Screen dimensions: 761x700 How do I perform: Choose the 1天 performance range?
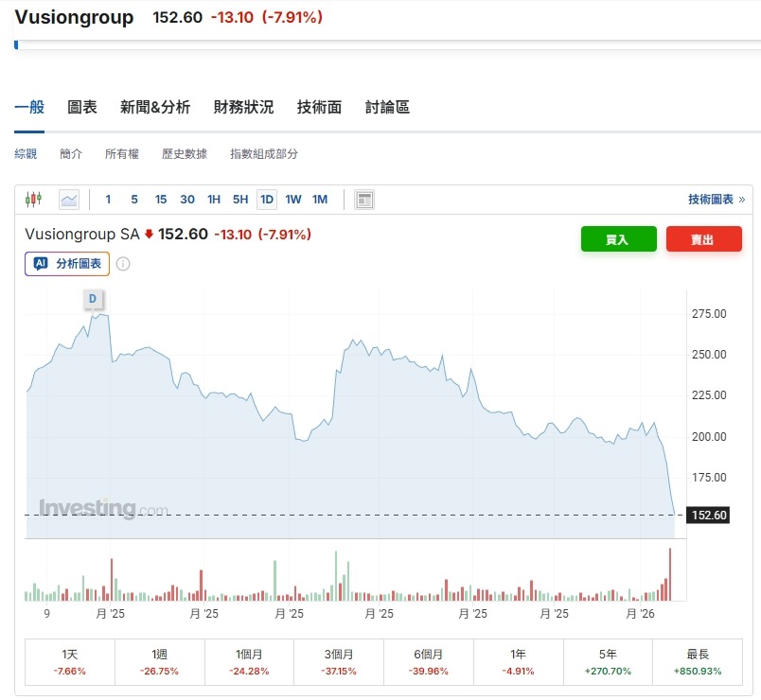(x=70, y=662)
